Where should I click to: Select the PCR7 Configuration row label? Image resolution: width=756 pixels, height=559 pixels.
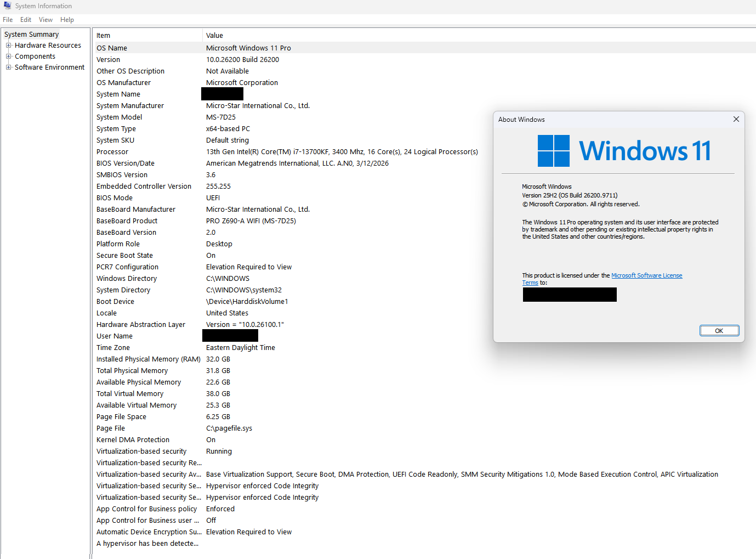[x=127, y=267]
